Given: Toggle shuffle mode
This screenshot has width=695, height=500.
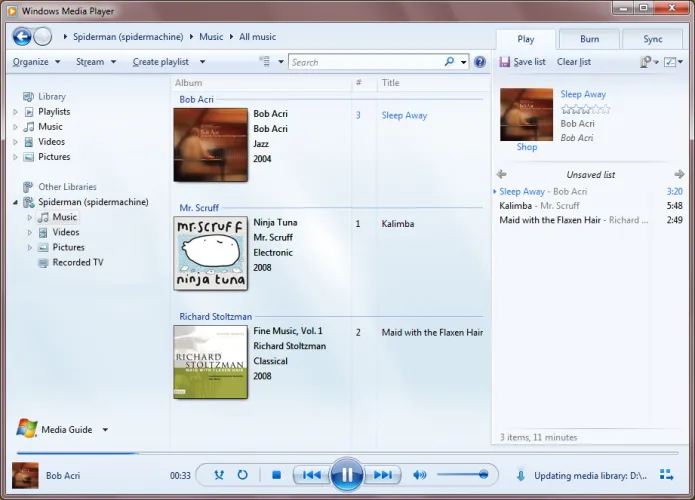Looking at the screenshot, I should [219, 475].
